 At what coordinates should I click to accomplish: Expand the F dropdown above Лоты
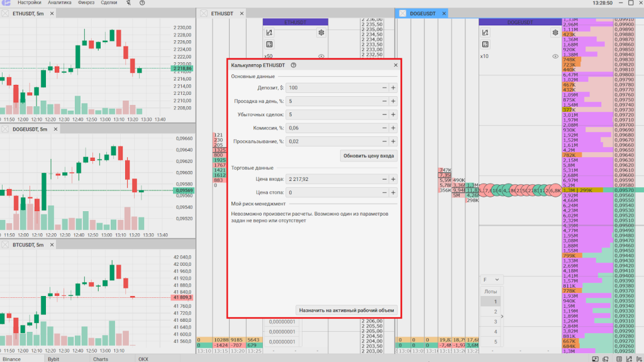tap(497, 280)
